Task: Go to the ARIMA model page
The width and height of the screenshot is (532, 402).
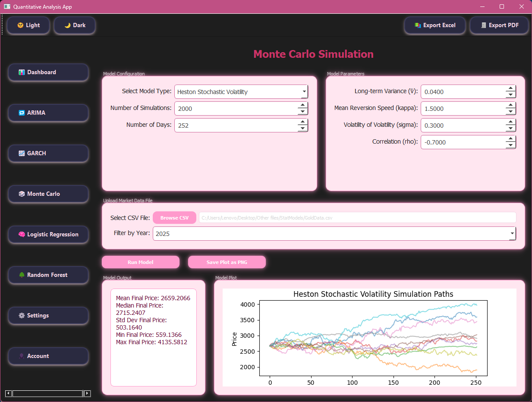Action: [x=48, y=113]
